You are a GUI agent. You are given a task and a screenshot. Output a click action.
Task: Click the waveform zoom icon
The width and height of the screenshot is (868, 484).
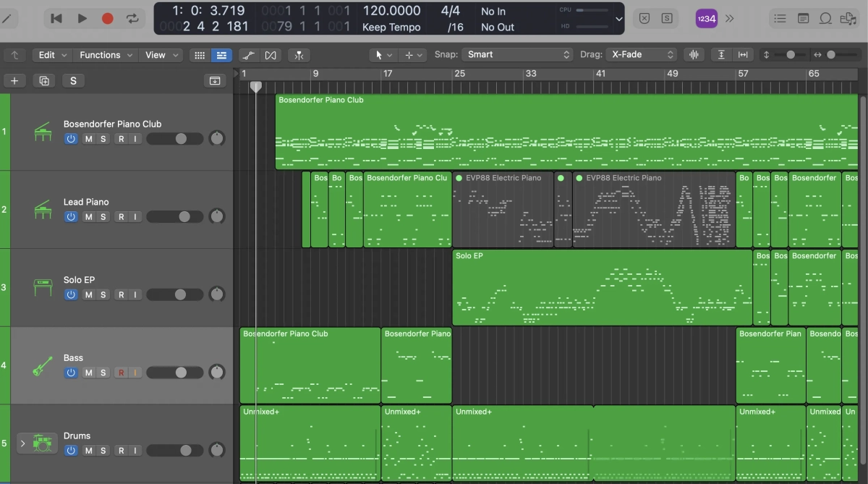[694, 55]
